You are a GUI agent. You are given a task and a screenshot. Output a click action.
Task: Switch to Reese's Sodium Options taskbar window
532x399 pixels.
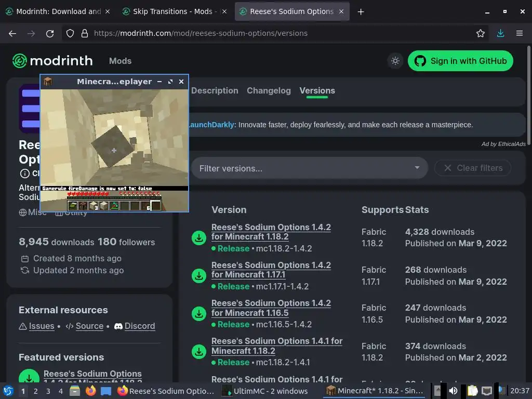[x=166, y=391]
